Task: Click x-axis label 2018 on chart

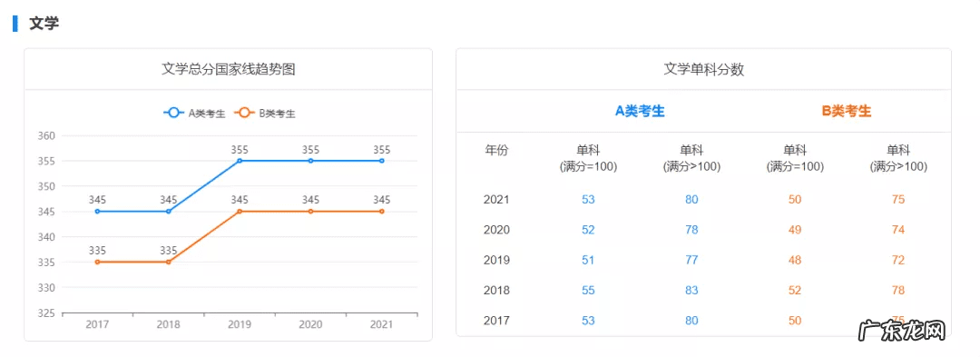Action: [x=168, y=324]
